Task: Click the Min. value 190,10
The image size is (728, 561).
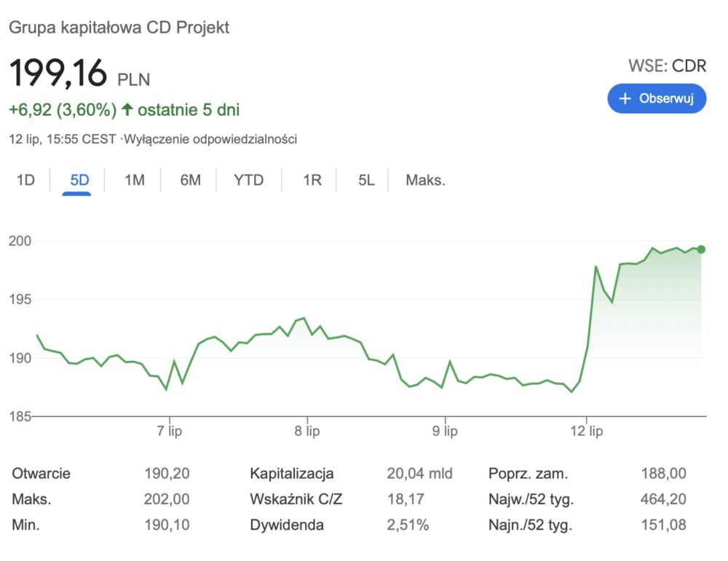Action: pyautogui.click(x=167, y=525)
